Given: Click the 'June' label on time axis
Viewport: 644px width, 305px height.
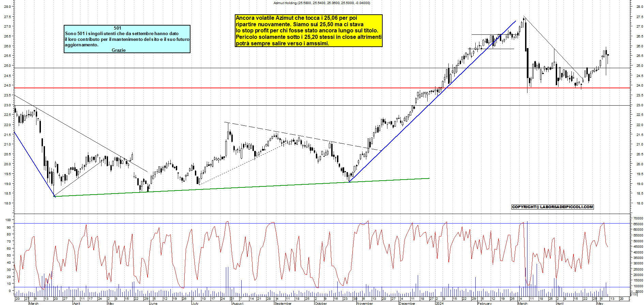Looking at the screenshot, I should (153, 303).
